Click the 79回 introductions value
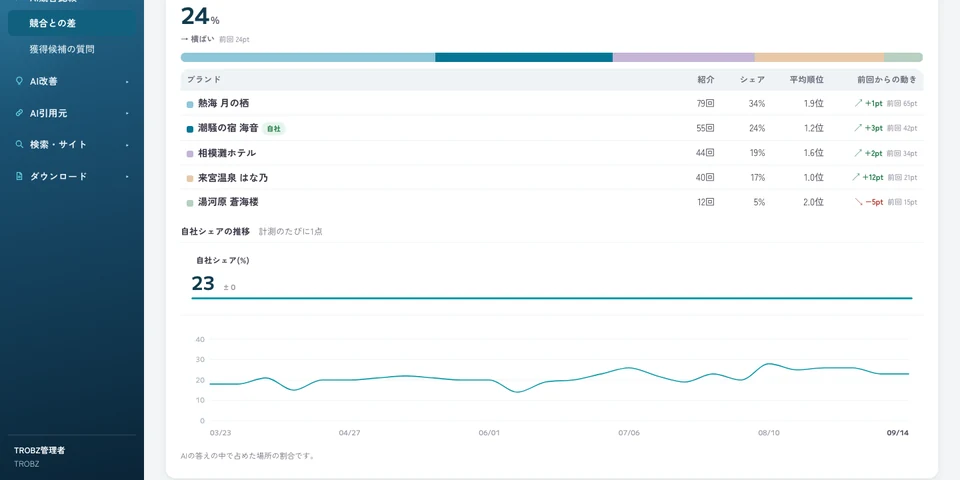 (x=705, y=103)
